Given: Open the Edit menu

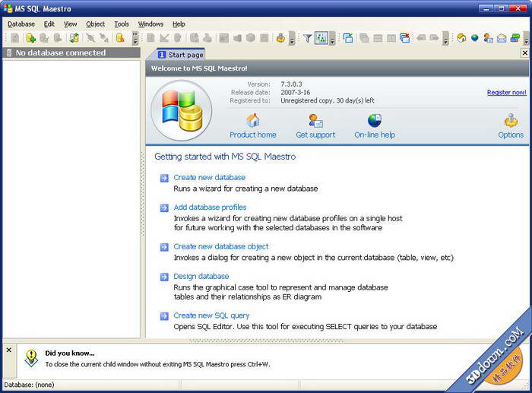Looking at the screenshot, I should (49, 24).
